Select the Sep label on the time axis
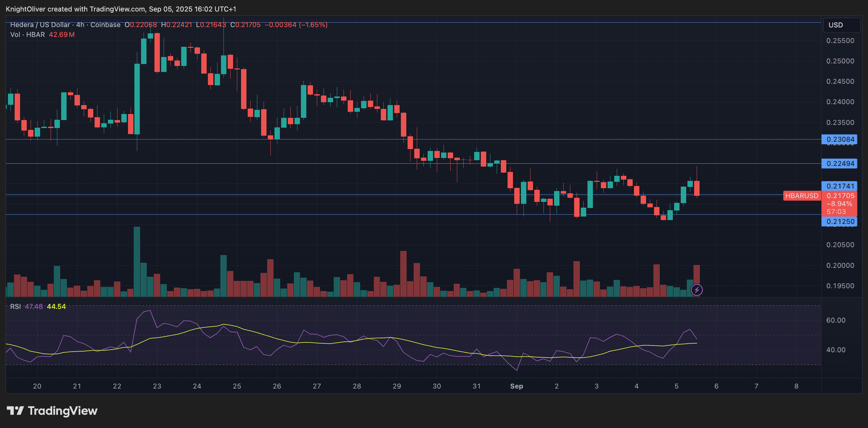This screenshot has height=428, width=868. 516,387
